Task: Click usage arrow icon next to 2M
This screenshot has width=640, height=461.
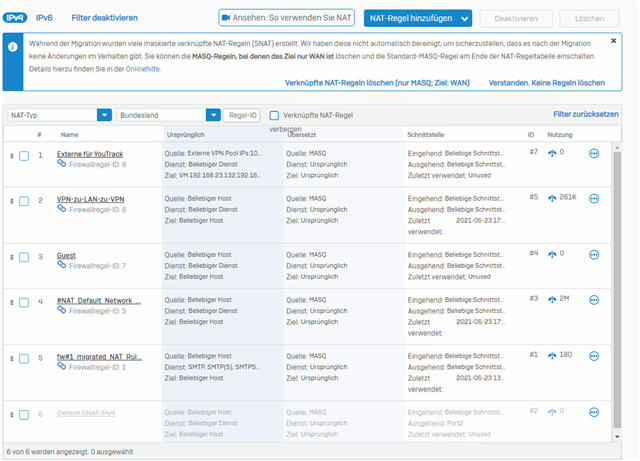Action: [x=552, y=299]
